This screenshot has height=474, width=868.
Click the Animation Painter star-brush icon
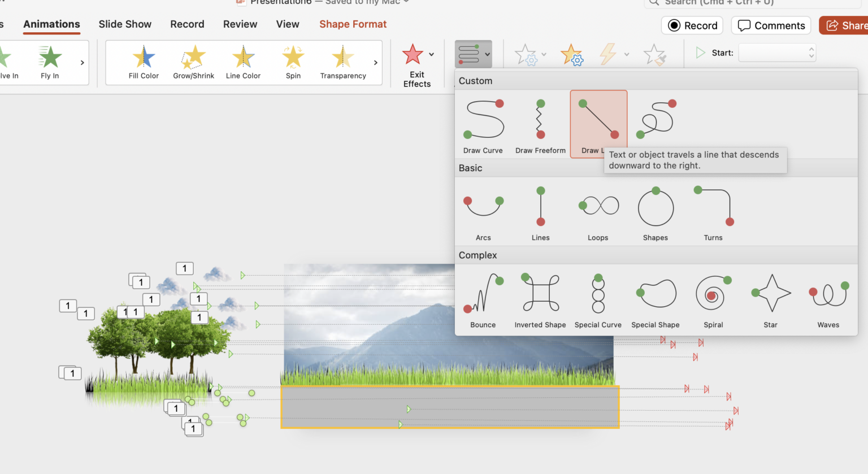(x=655, y=55)
